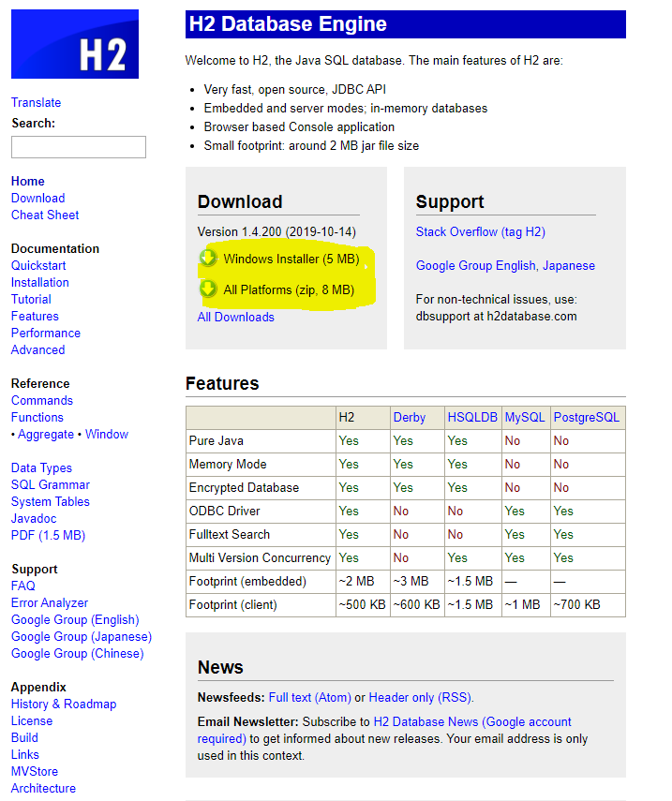Open the Javadoc link

click(x=34, y=518)
